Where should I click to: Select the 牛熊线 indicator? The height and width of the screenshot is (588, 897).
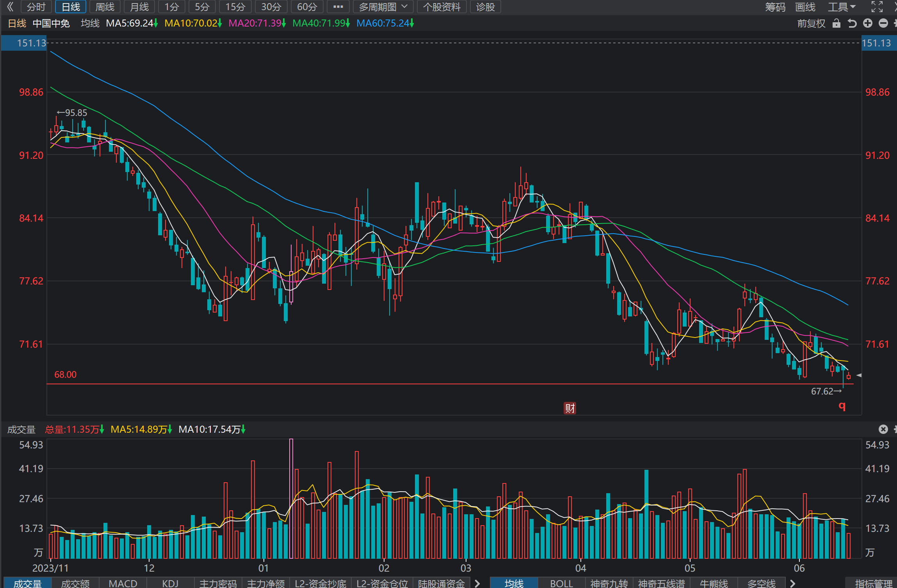click(714, 583)
